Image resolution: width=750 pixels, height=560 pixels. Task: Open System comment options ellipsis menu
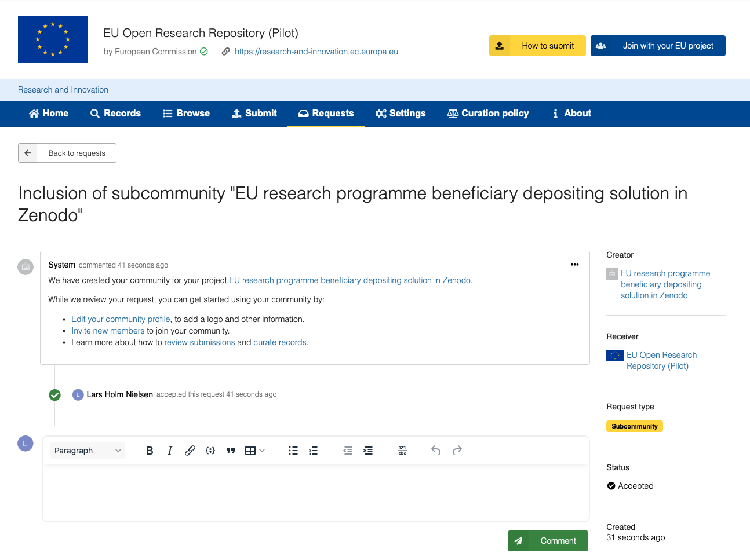click(x=574, y=265)
